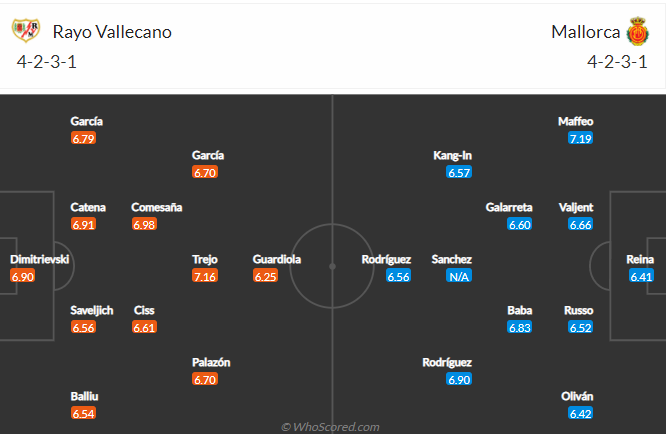The width and height of the screenshot is (667, 434).
Task: Select goalkeeper Dimitrievski's 6.90 rating badge
Action: (x=23, y=276)
